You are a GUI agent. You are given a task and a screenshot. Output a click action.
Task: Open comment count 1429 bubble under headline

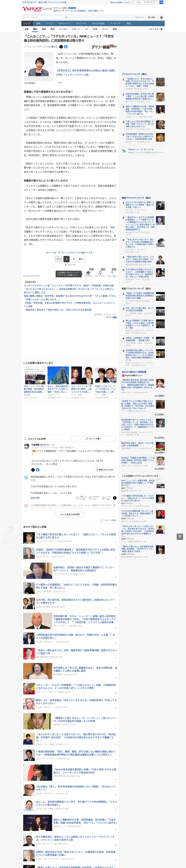47,47
